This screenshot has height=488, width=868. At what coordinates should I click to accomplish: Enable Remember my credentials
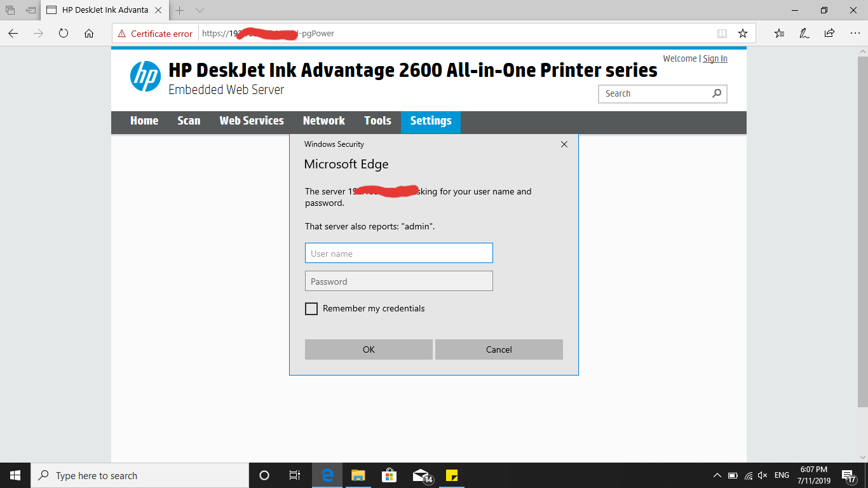click(x=311, y=308)
